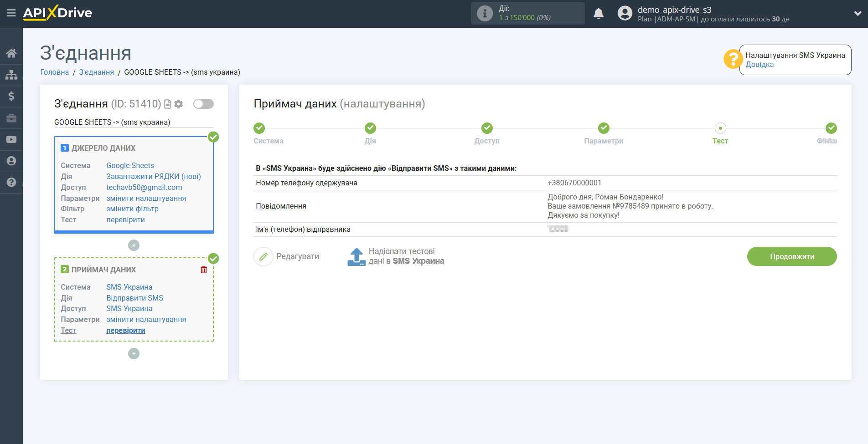This screenshot has height=444, width=868.
Task: Go to the Система step
Action: 269,141
